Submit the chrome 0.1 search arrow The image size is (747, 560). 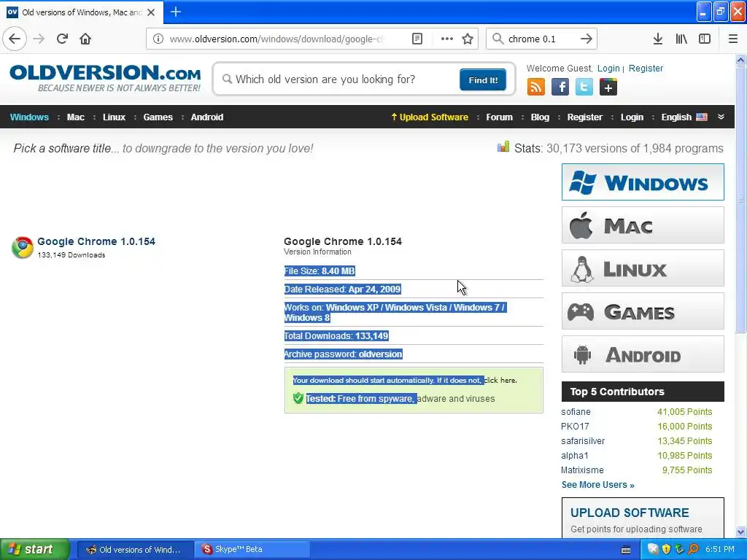pyautogui.click(x=587, y=39)
